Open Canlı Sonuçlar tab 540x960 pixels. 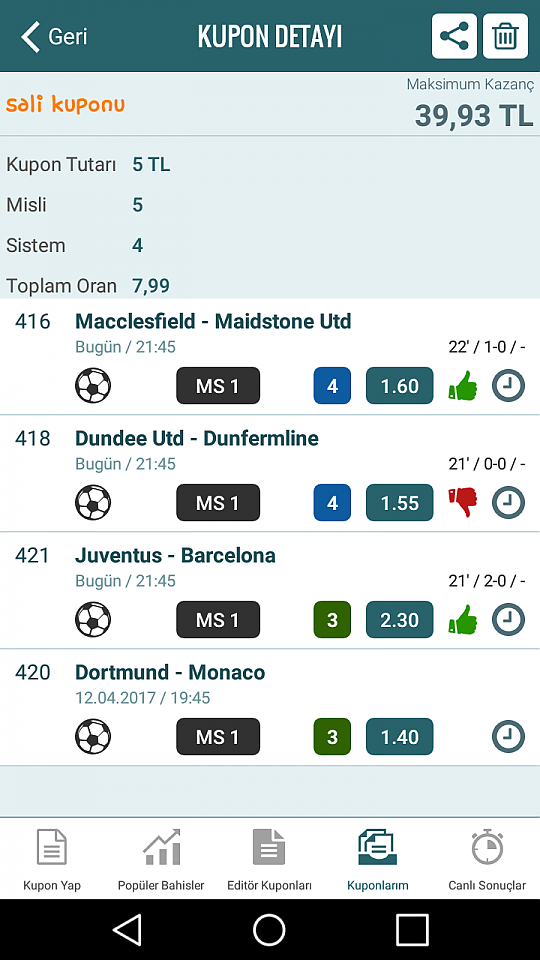pyautogui.click(x=487, y=859)
